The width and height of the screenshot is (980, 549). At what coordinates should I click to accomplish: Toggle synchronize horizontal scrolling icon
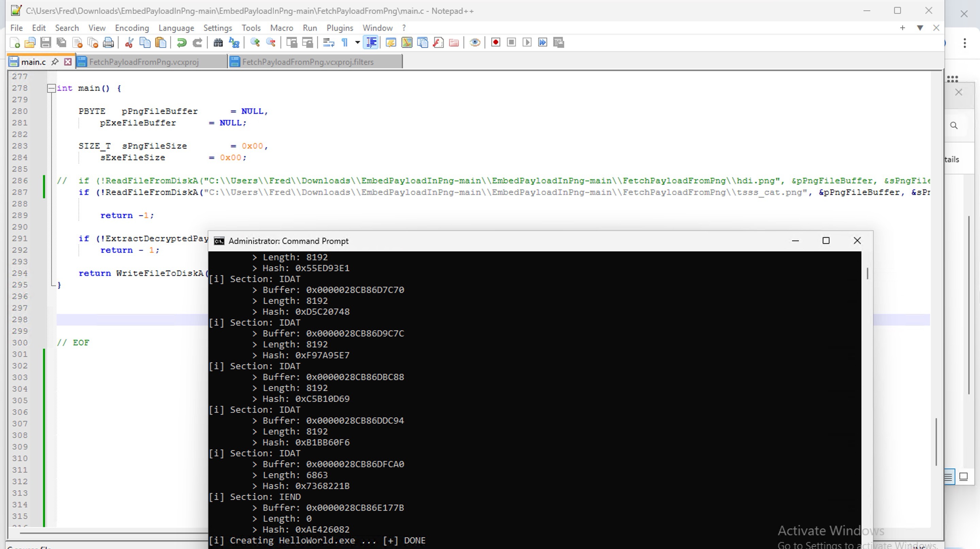(x=307, y=42)
